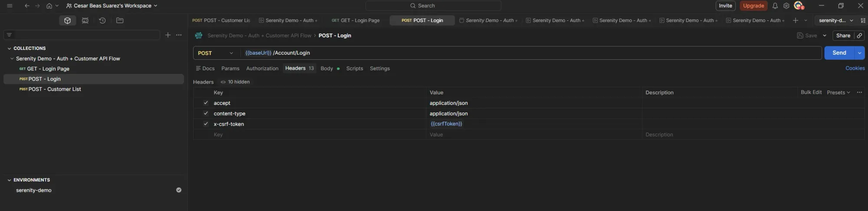Switch to the GET - Login Page tab

pos(355,20)
